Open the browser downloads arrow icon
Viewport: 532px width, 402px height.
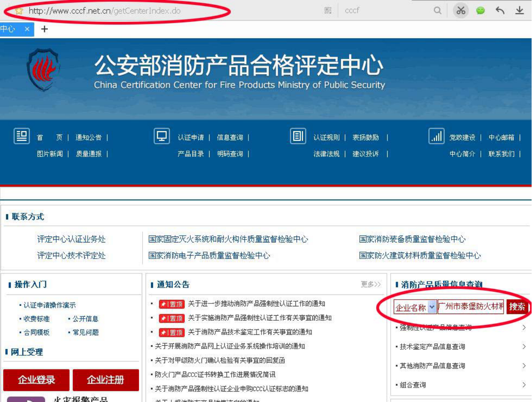pyautogui.click(x=519, y=11)
